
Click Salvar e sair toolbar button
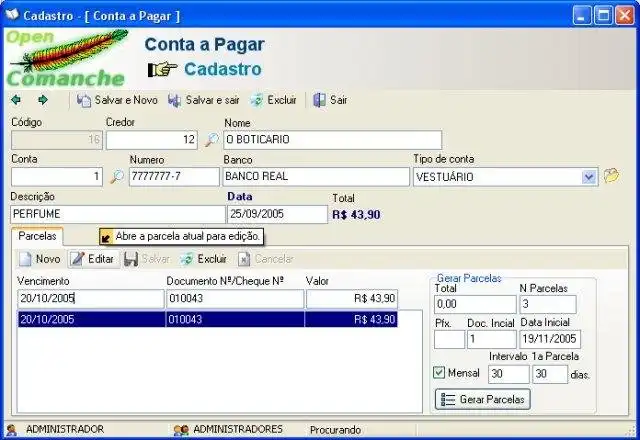(204, 100)
